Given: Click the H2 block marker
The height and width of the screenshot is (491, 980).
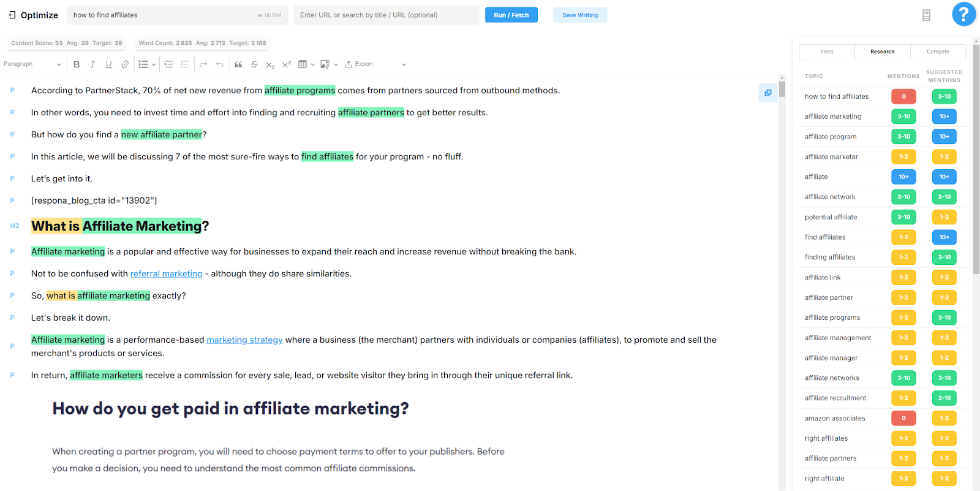Looking at the screenshot, I should [x=15, y=226].
